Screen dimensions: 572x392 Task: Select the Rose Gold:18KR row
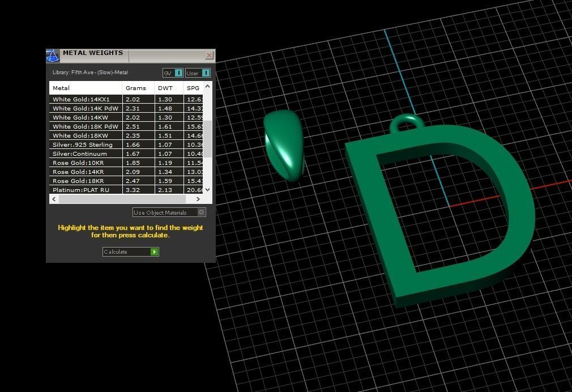pyautogui.click(x=126, y=181)
